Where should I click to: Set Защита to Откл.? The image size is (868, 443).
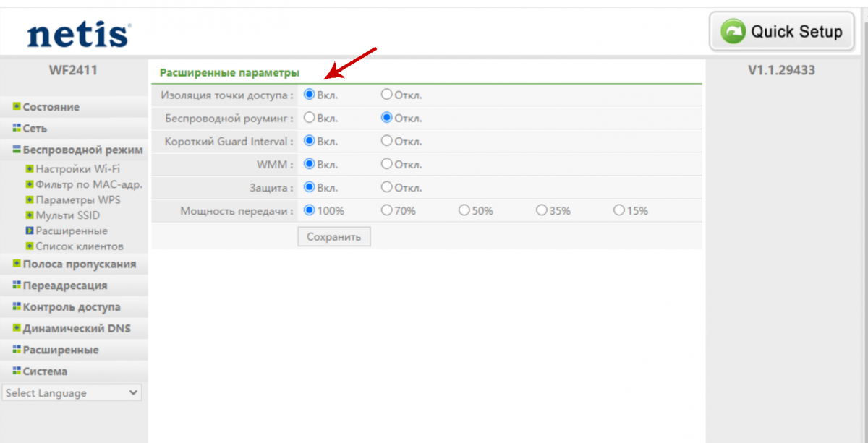tap(387, 187)
